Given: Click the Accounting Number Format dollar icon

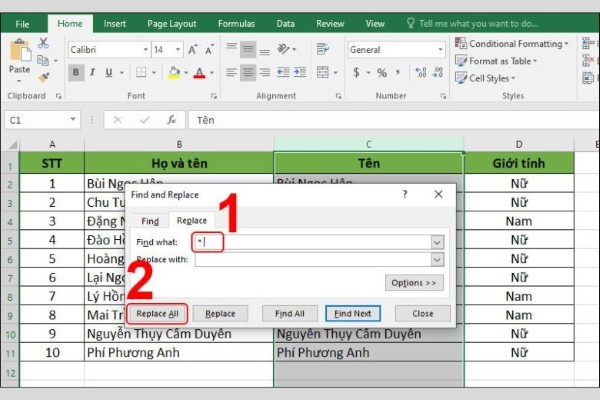Looking at the screenshot, I should 355,72.
